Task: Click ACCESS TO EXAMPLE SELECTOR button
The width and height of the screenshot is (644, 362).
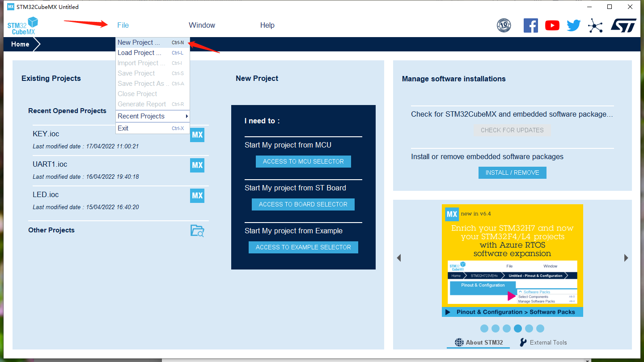Action: [303, 247]
